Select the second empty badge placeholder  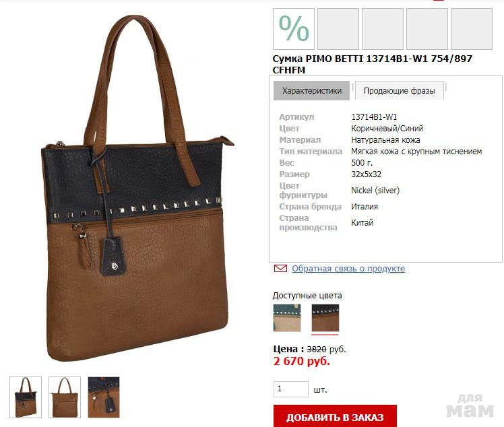pos(383,29)
